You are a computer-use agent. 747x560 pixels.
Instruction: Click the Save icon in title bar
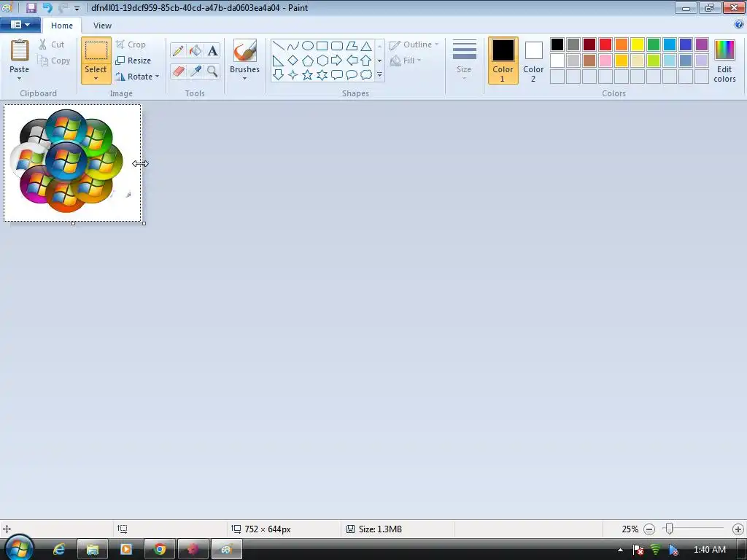[x=31, y=7]
